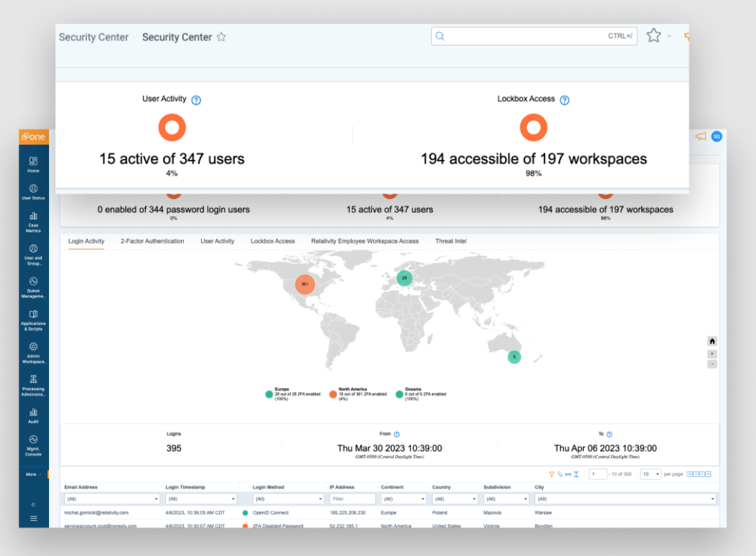
Task: Open Applications & Scripts sidebar item
Action: click(33, 320)
